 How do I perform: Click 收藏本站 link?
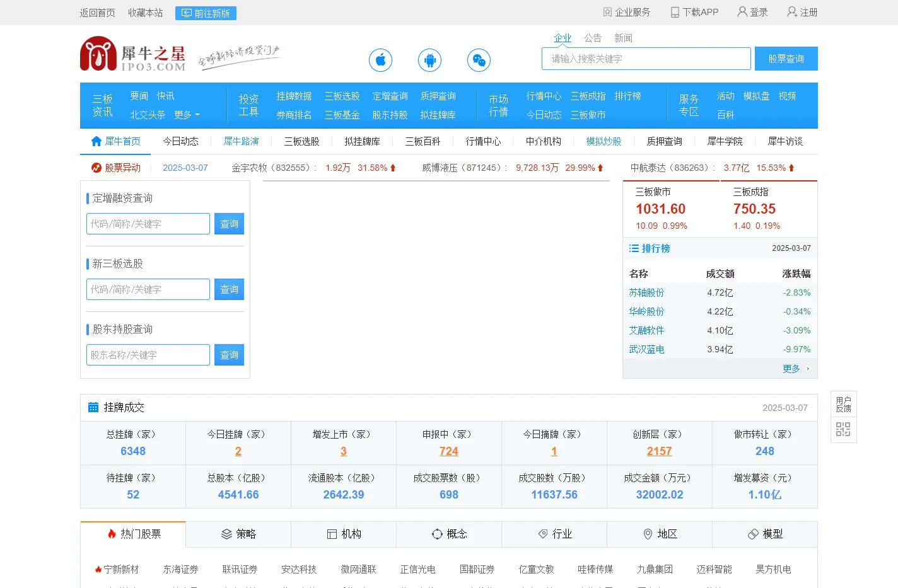146,13
